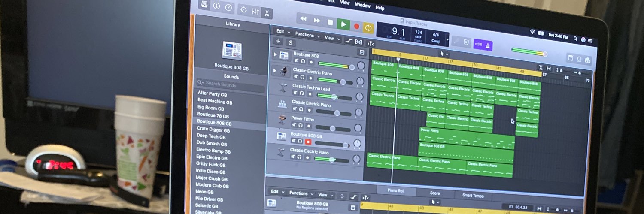This screenshot has height=214, width=644.
Task: Open the Note Pads icon
Action: point(571,57)
